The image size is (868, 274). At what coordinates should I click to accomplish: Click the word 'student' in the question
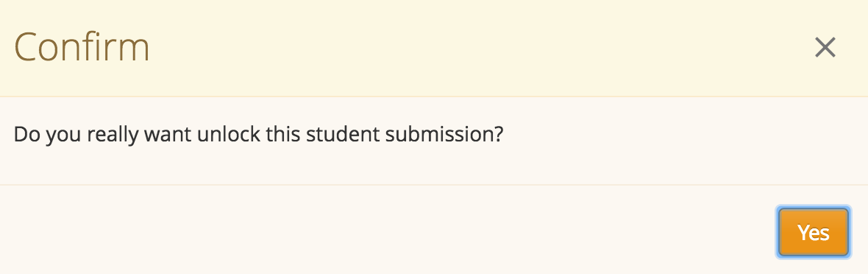tap(343, 135)
